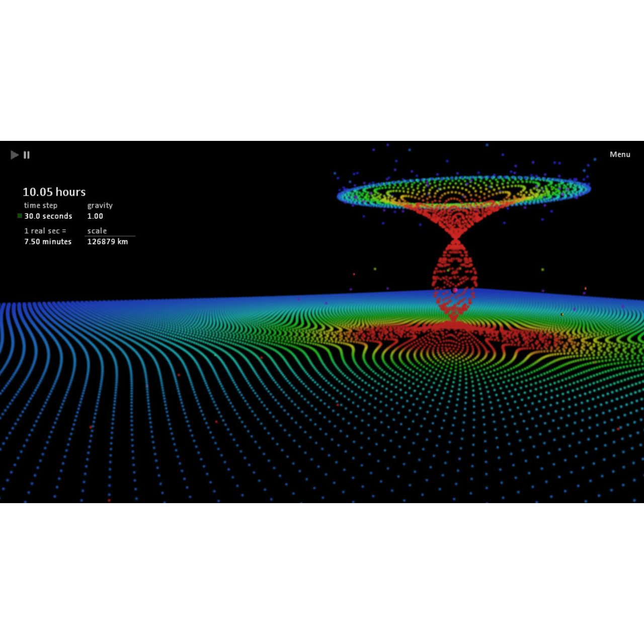Select the "gravity" label
Viewport: 644px width, 644px height.
[x=100, y=205]
